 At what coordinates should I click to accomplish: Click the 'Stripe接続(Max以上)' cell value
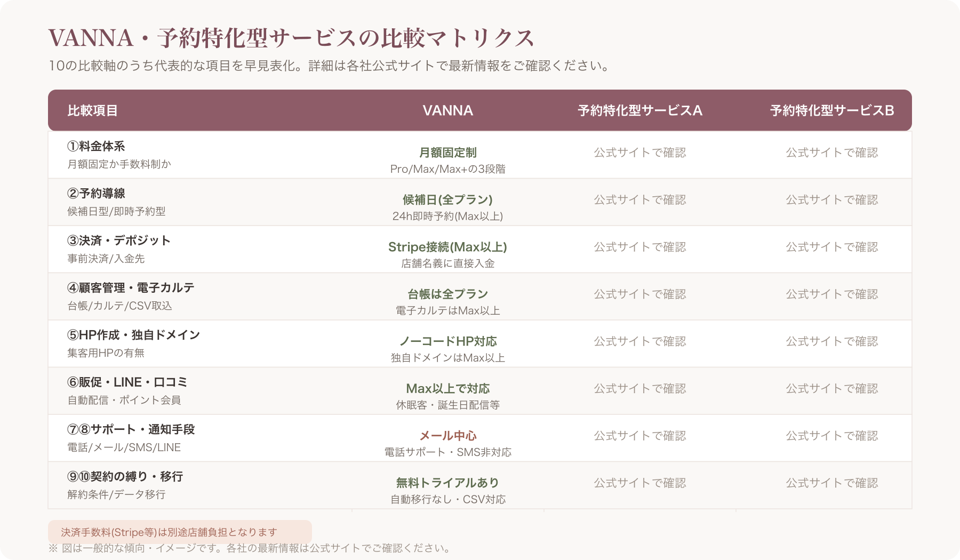click(x=448, y=247)
